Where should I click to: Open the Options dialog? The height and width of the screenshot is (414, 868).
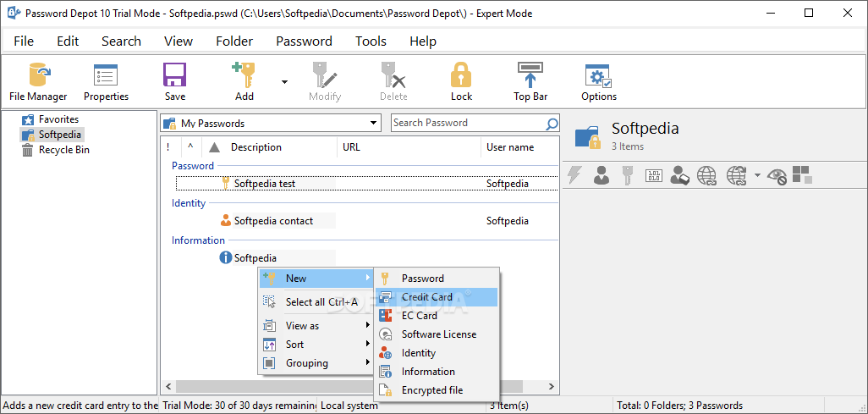(x=599, y=82)
